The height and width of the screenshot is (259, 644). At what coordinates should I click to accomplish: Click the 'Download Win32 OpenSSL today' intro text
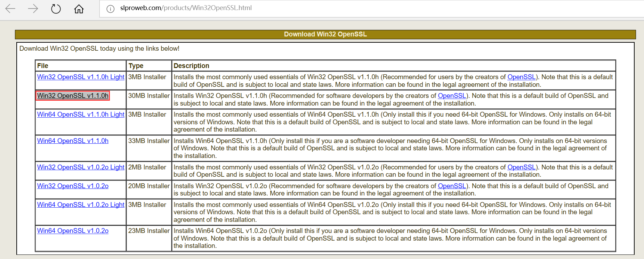click(99, 48)
